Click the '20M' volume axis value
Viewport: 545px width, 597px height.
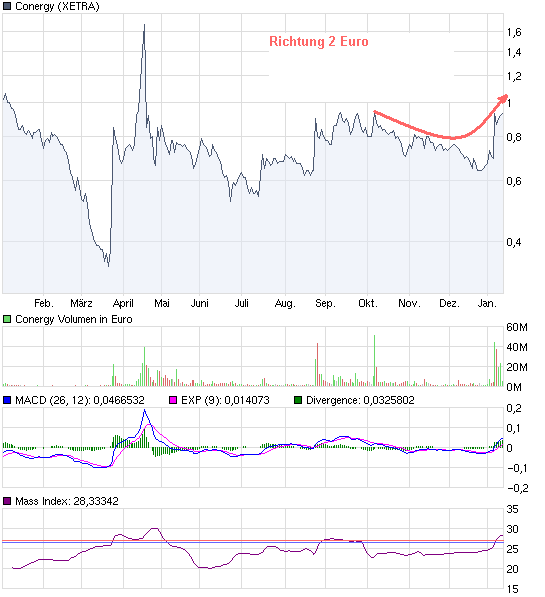tap(517, 367)
